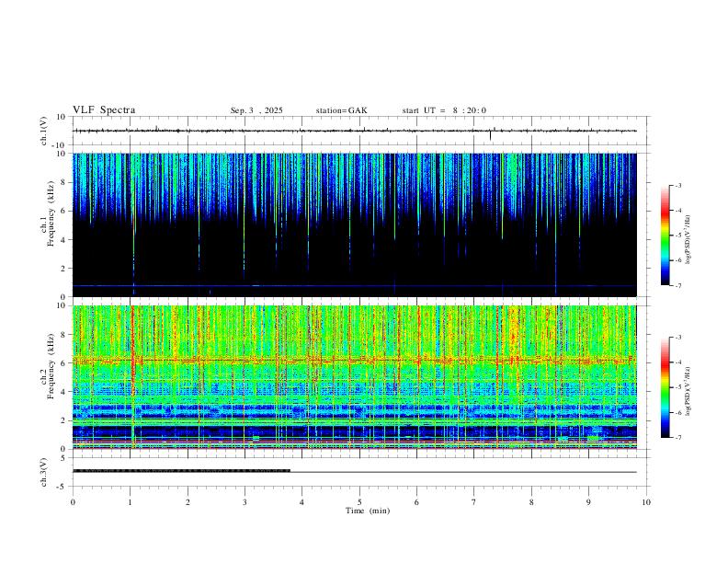Click the "-3" tick on lower color bar
The image size is (728, 563).
(x=677, y=338)
